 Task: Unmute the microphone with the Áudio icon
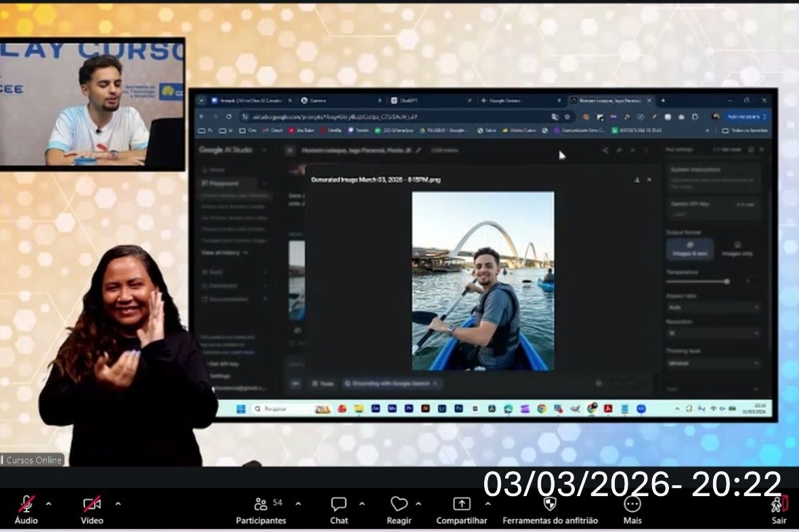tap(26, 504)
